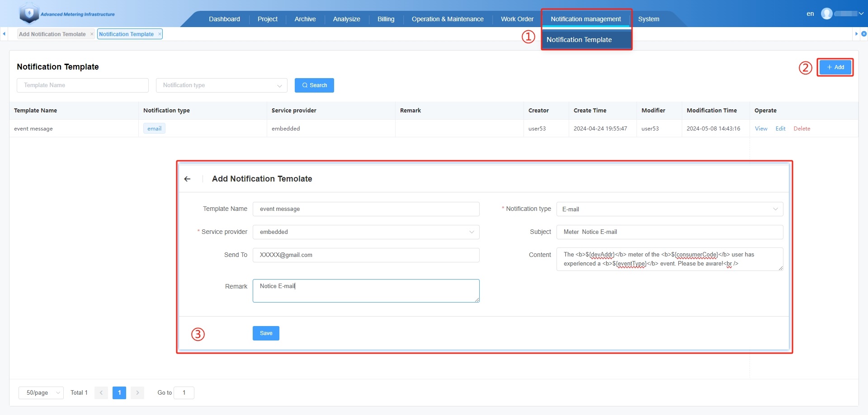Click the back arrow in Add Notification Temolate
The width and height of the screenshot is (868, 415).
[187, 179]
